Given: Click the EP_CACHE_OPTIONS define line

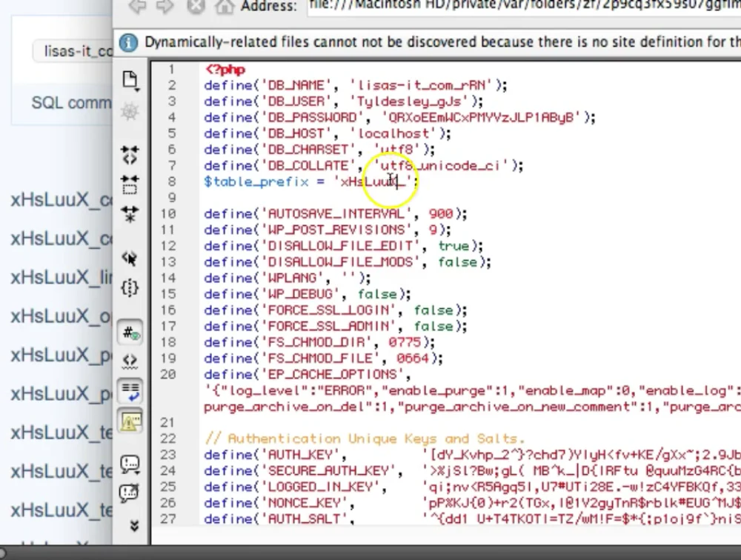Looking at the screenshot, I should pos(308,375).
